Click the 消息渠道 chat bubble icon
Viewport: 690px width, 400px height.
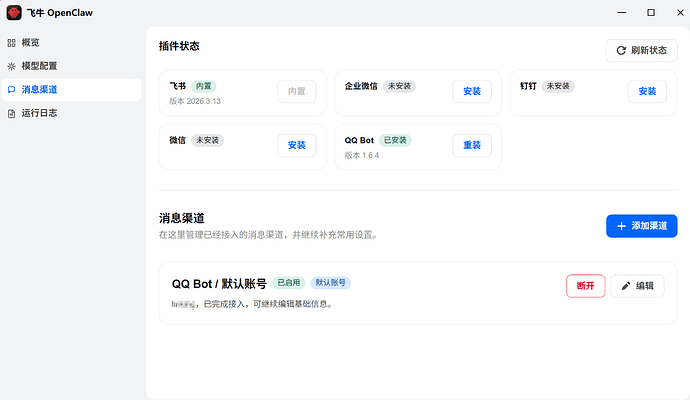click(x=11, y=90)
